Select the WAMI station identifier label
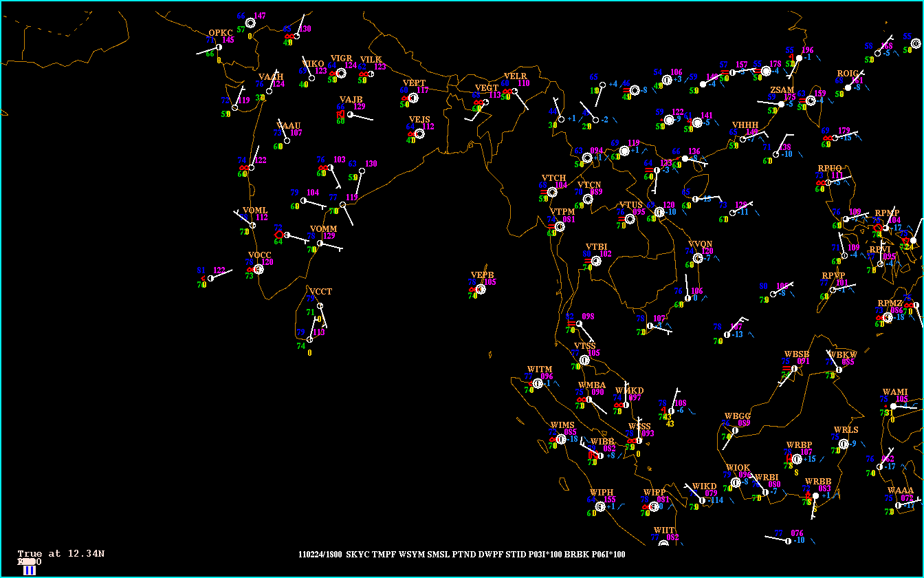The height and width of the screenshot is (578, 924). tap(895, 392)
